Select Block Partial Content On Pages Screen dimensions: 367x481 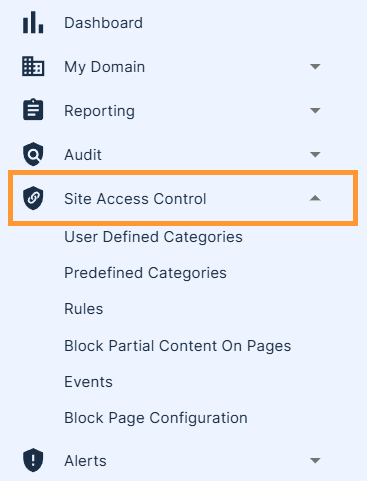pyautogui.click(x=178, y=346)
